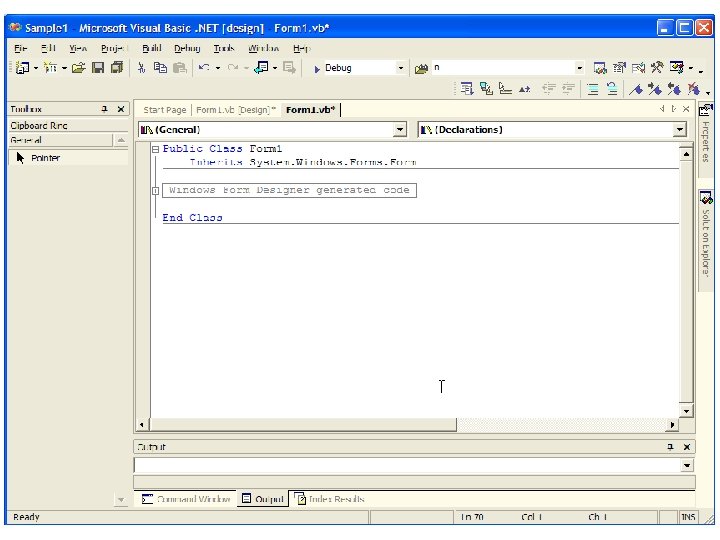Open the (Declarations) method name dropdown

680,130
